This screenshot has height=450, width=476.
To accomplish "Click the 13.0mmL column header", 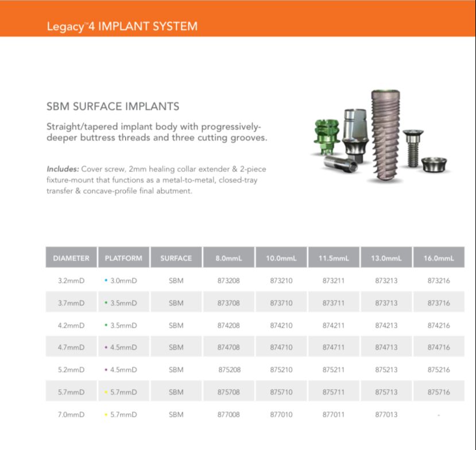I will coord(386,258).
